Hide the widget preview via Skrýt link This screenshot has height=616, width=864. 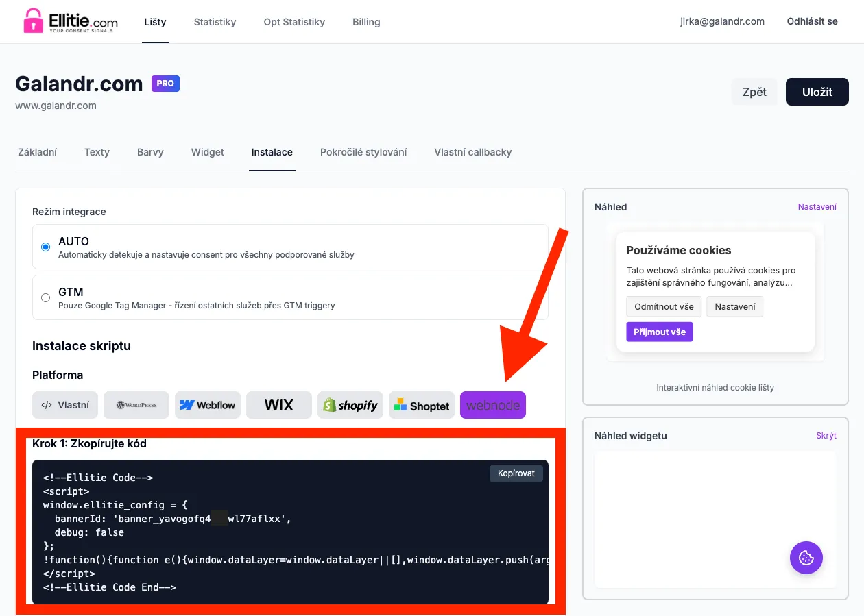[826, 435]
